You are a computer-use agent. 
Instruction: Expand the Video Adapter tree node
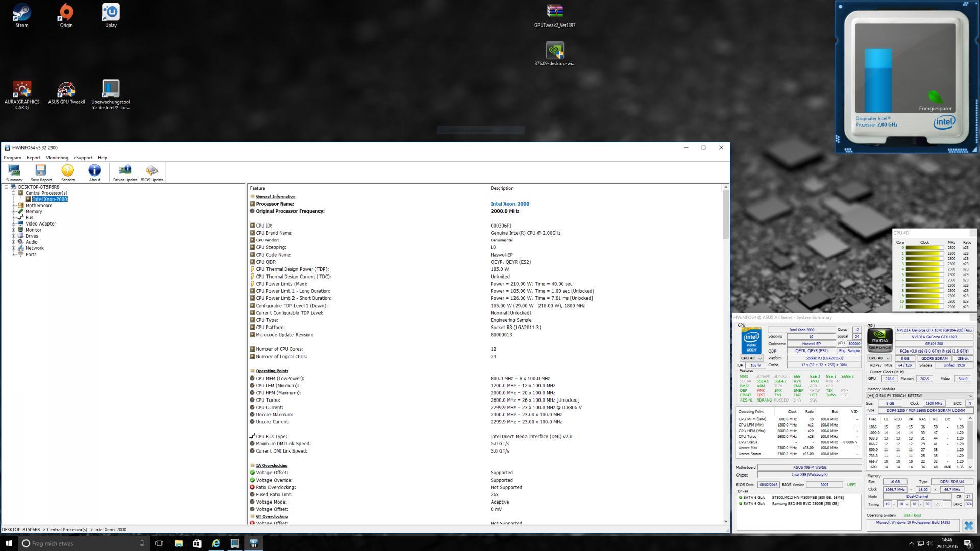pyautogui.click(x=14, y=224)
